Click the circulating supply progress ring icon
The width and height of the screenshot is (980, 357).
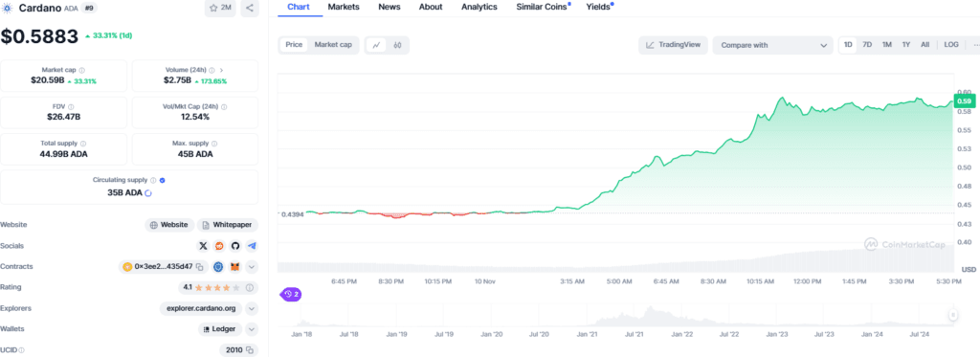tap(148, 193)
